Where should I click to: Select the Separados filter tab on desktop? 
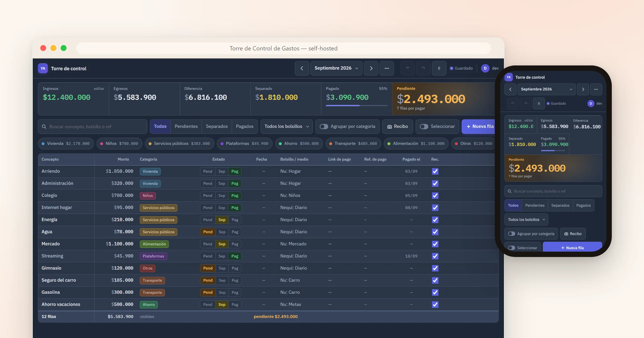217,126
